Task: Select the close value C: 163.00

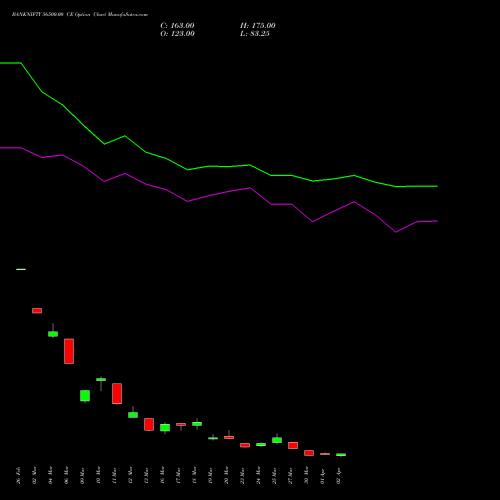Action: point(177,26)
